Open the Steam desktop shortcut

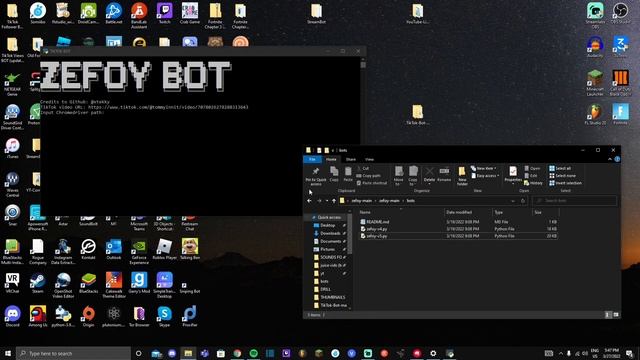tap(38, 283)
